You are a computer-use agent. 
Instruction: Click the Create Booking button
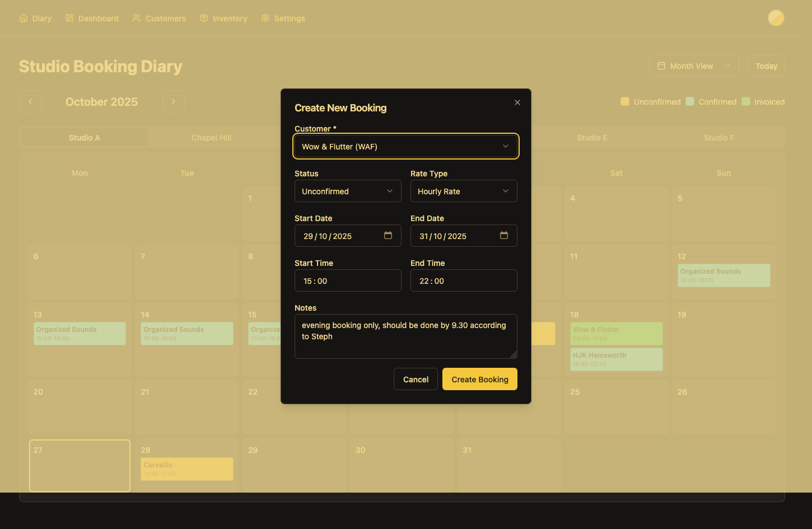pos(479,379)
